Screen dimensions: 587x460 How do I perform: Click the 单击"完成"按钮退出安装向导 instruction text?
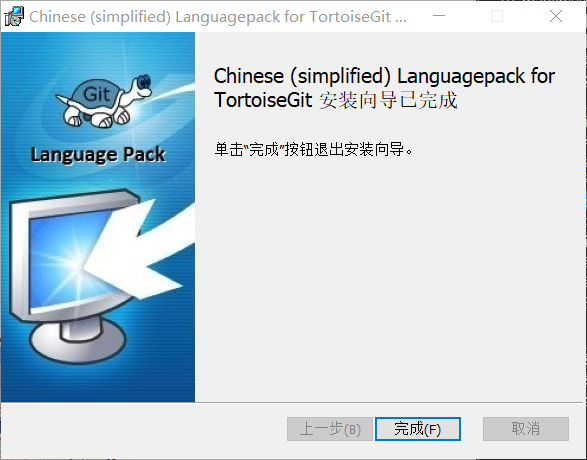click(x=314, y=149)
